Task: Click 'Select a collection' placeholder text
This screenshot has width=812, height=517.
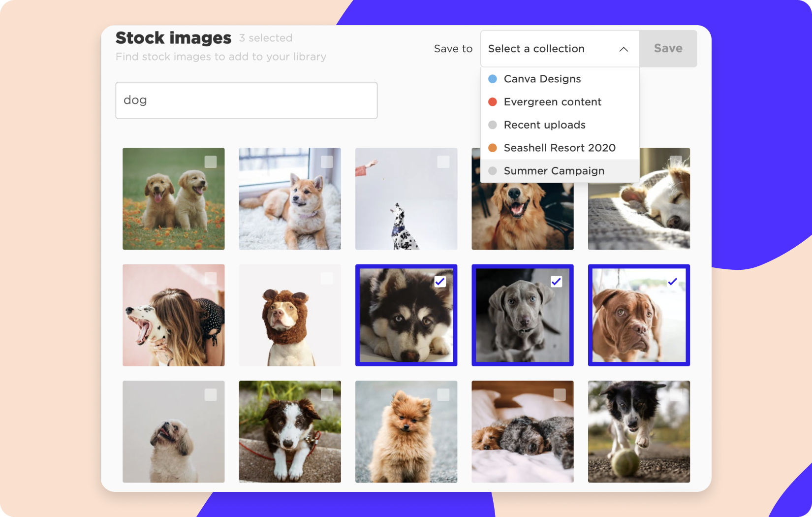Action: click(x=536, y=49)
